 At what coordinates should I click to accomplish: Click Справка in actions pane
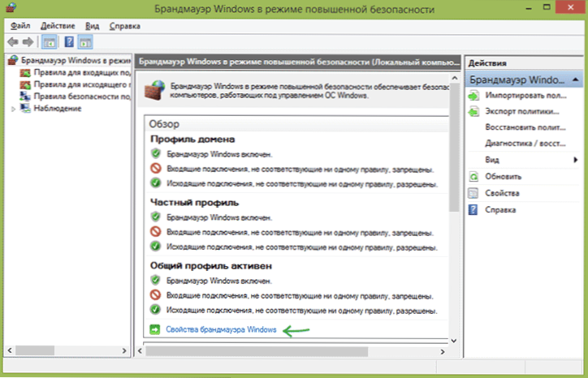(499, 209)
